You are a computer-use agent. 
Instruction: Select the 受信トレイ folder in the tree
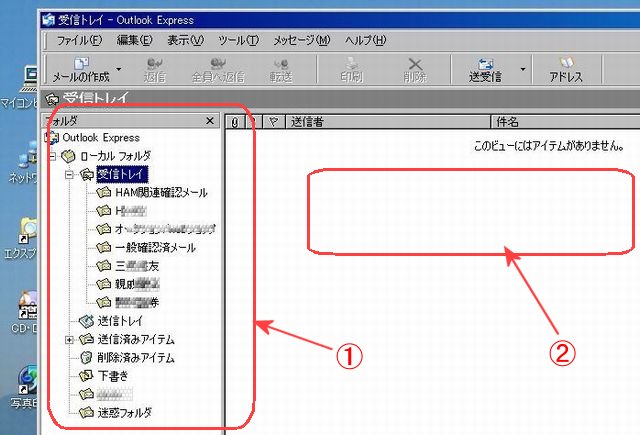pyautogui.click(x=122, y=174)
